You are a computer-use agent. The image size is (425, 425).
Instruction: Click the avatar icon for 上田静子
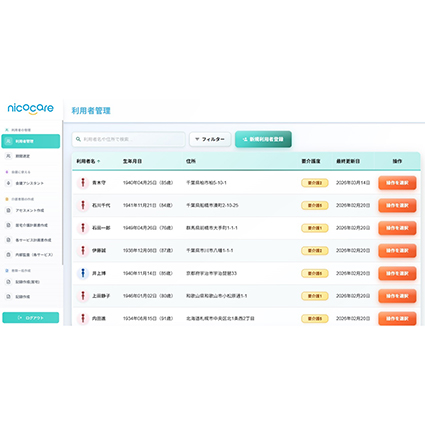83,296
